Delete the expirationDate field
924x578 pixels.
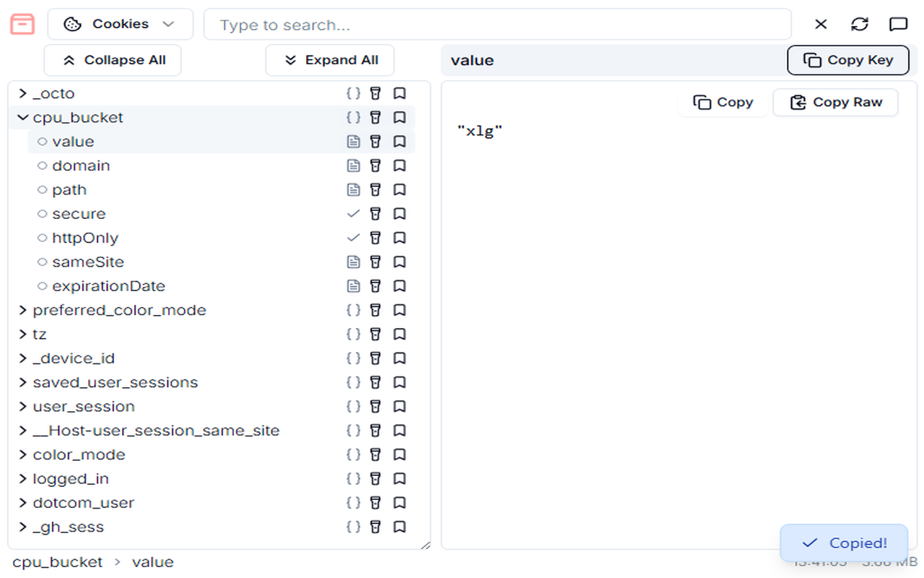(375, 285)
